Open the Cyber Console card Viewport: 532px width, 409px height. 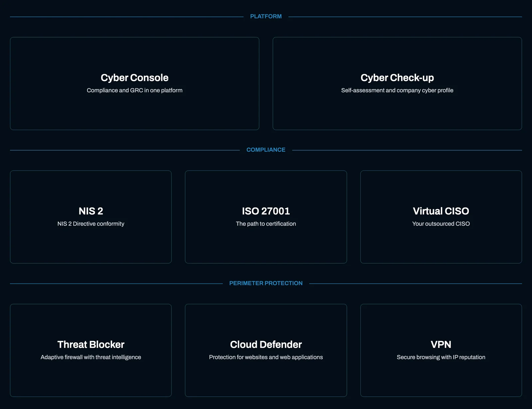[x=135, y=83]
